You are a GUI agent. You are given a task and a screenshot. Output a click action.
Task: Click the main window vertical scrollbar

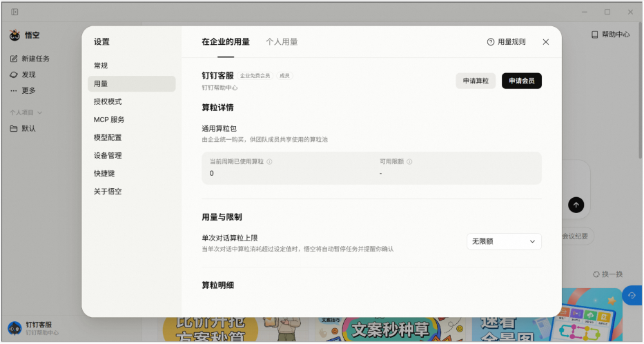[641, 90]
